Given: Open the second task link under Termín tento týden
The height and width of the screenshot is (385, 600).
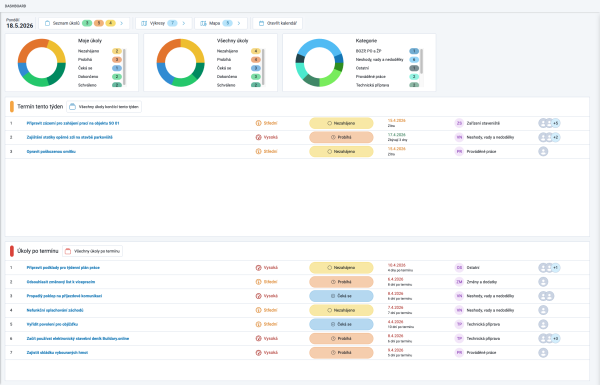Looking at the screenshot, I should point(69,137).
